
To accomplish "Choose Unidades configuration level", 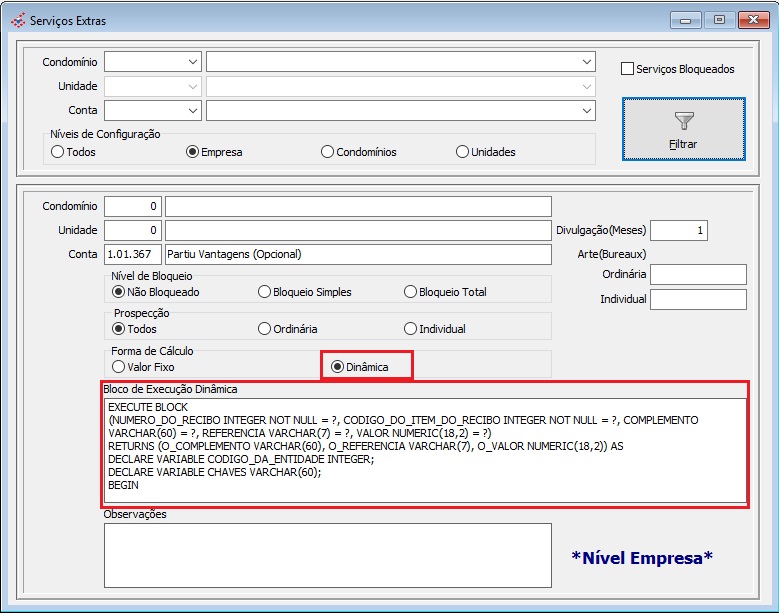I will 462,152.
